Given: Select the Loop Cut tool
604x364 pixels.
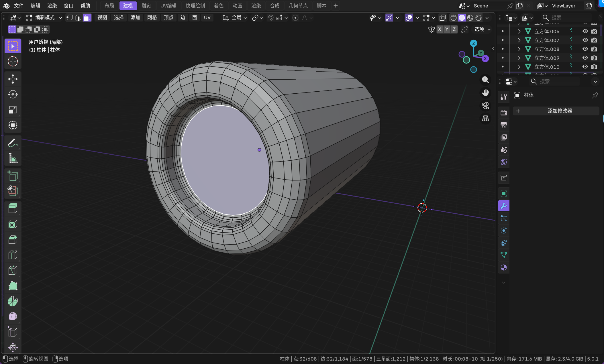Looking at the screenshot, I should click(13, 255).
